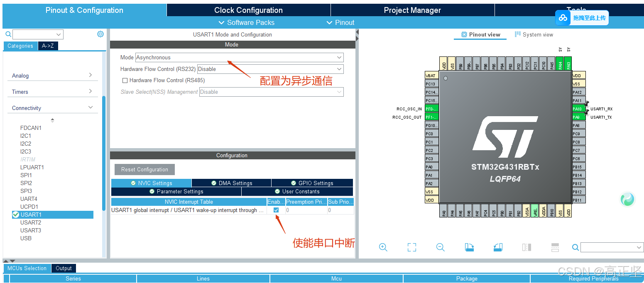Zoom in on the pinout view
The image size is (644, 283).
pos(383,247)
